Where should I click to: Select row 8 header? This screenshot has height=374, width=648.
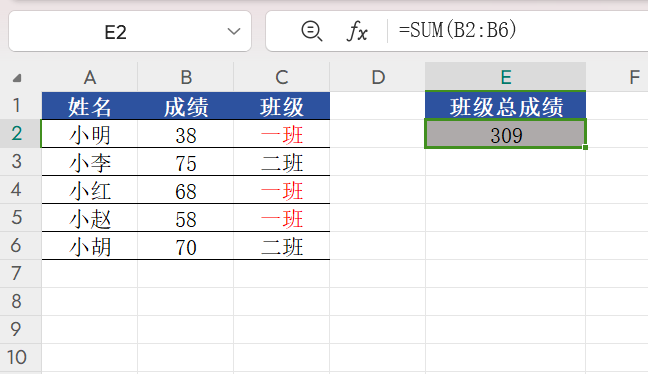point(21,302)
